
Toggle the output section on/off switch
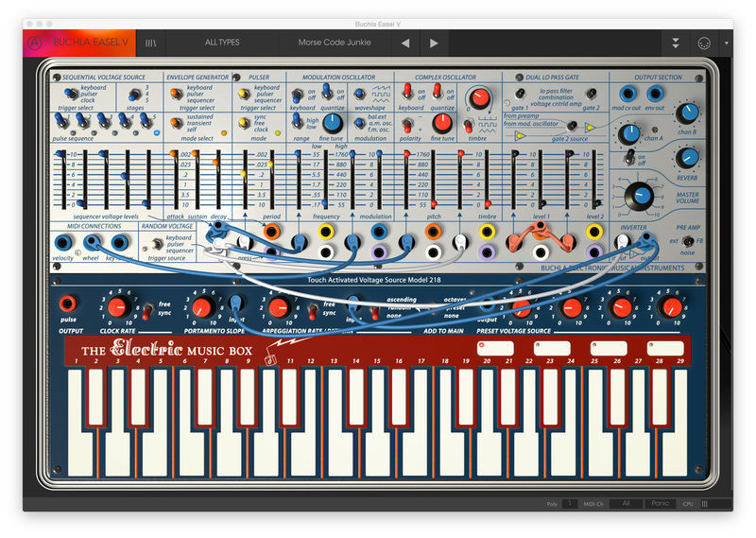629,157
